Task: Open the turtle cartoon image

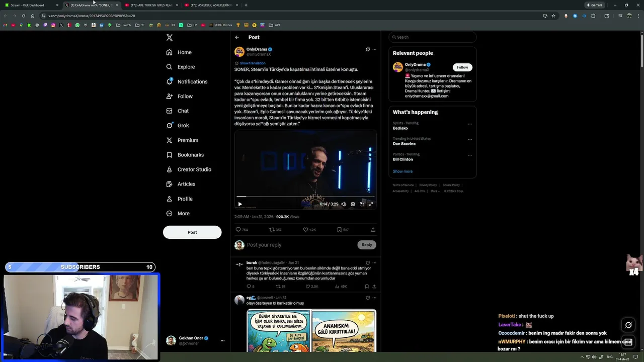Action: coord(311,330)
